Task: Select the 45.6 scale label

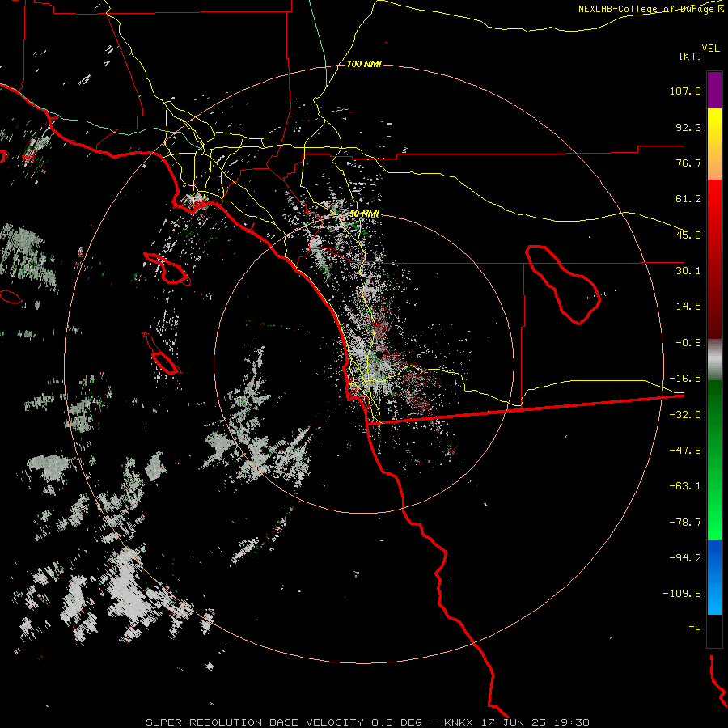Action: [x=688, y=235]
